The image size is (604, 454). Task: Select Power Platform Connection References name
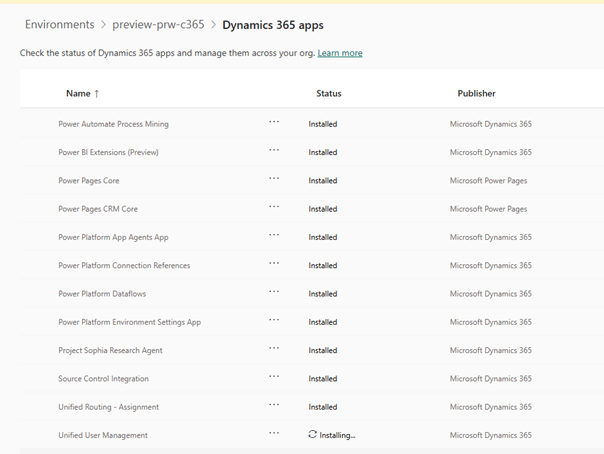(x=124, y=265)
